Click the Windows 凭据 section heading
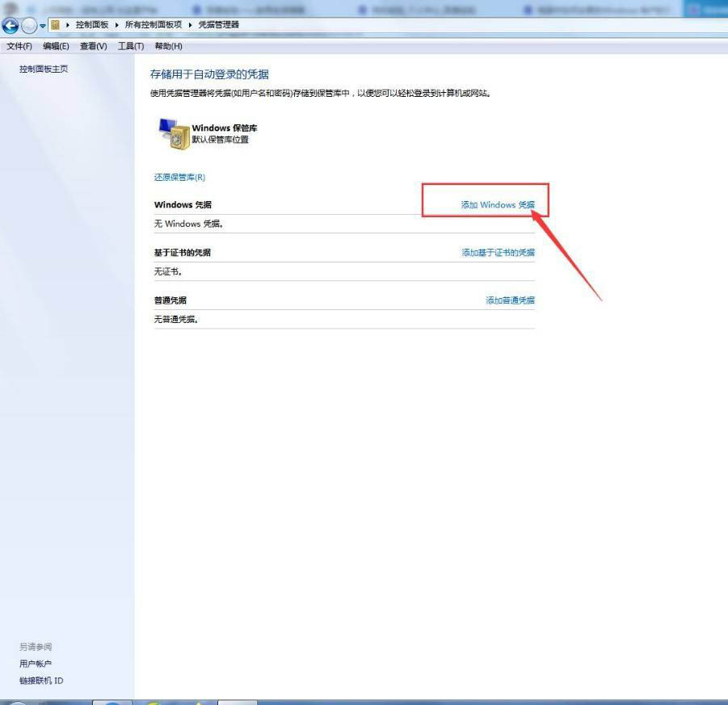Screen dimensions: 728x705 tap(183, 204)
